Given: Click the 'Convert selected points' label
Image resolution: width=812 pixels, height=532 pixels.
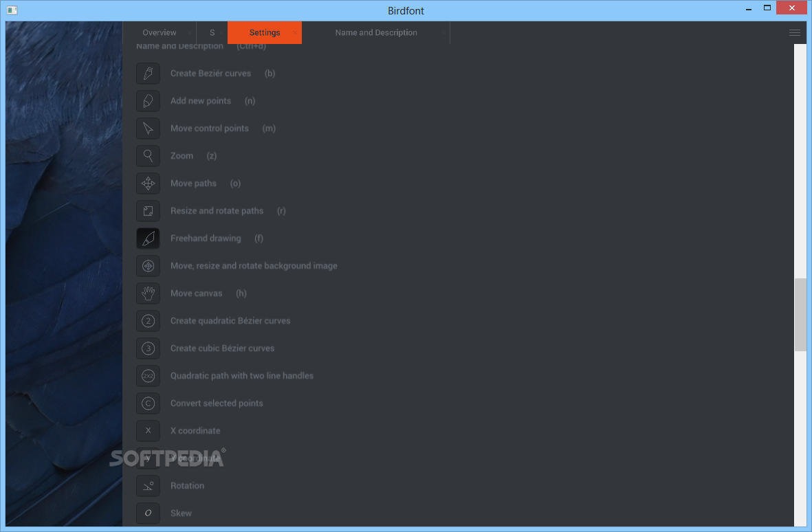Looking at the screenshot, I should click(217, 403).
